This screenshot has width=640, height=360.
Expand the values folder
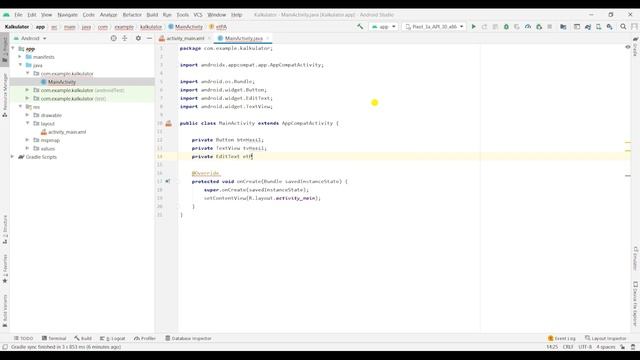coord(28,148)
